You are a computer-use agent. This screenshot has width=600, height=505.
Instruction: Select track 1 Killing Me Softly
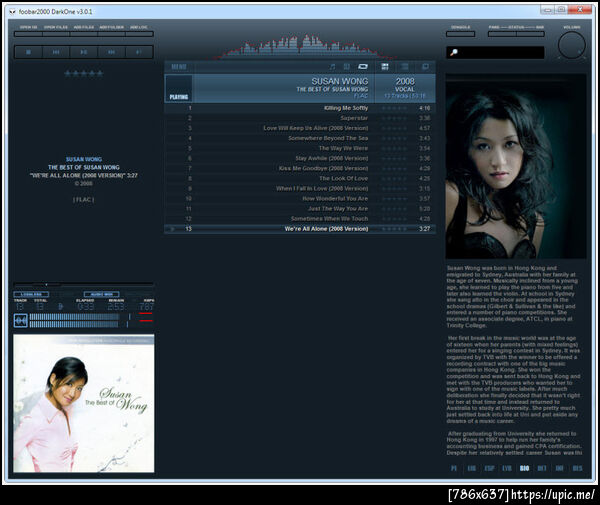coord(300,108)
